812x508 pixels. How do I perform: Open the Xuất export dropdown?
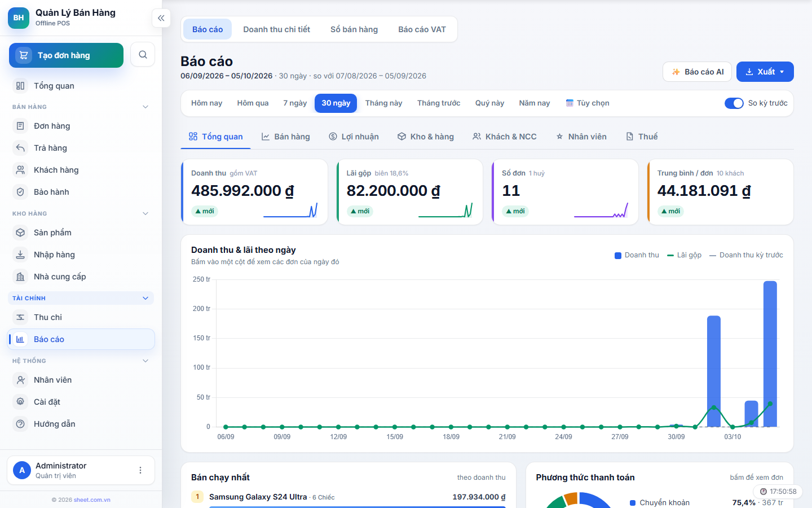(765, 72)
